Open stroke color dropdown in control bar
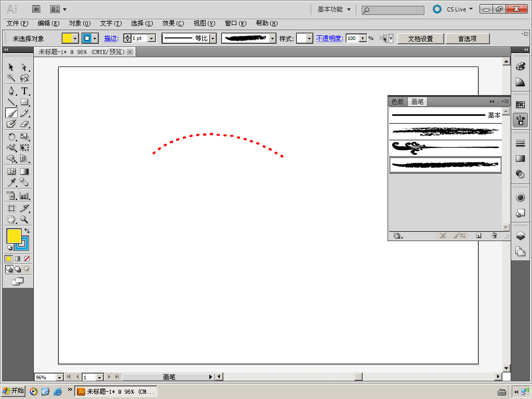532x399 pixels. 96,38
